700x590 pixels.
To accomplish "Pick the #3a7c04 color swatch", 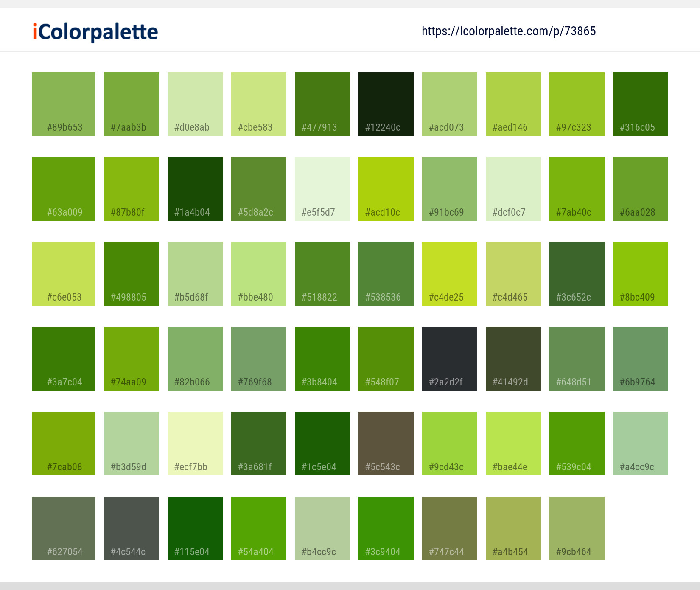I will (x=64, y=359).
